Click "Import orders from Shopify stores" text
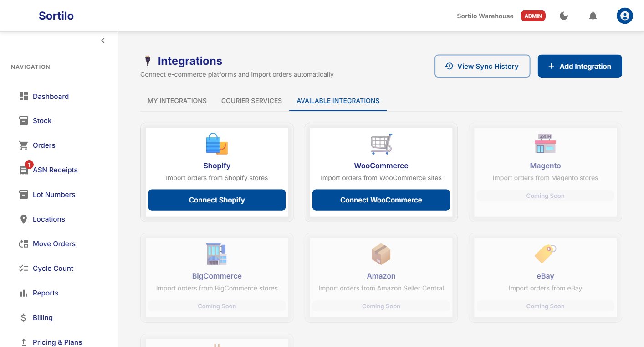This screenshot has height=347, width=644. coord(217,178)
